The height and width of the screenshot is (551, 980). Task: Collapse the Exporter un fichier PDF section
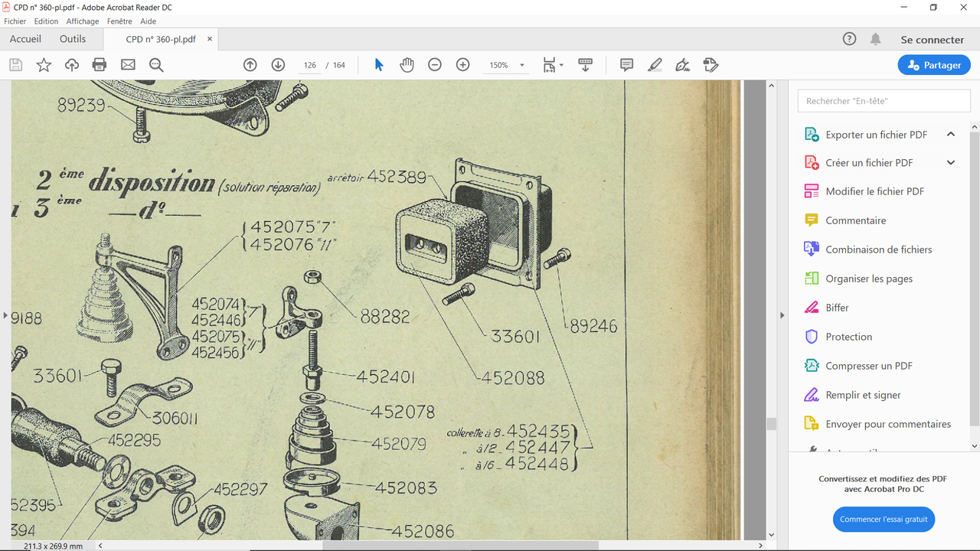[951, 135]
